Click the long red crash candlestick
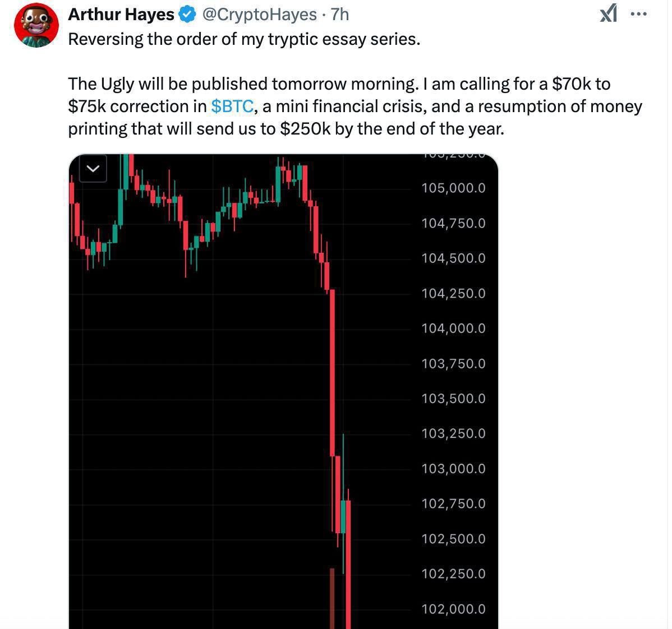The image size is (672, 629). [333, 372]
